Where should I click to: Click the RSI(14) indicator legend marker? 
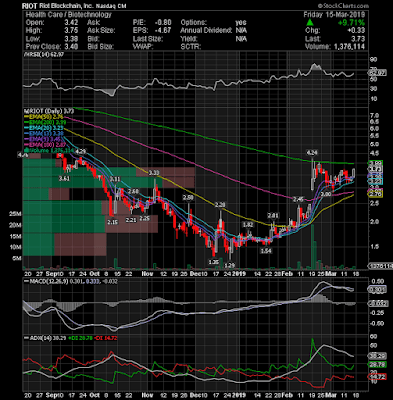pyautogui.click(x=25, y=54)
